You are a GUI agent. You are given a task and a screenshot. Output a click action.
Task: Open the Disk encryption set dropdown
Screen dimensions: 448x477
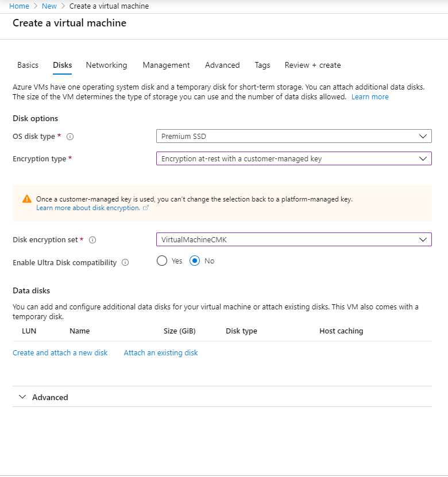293,239
